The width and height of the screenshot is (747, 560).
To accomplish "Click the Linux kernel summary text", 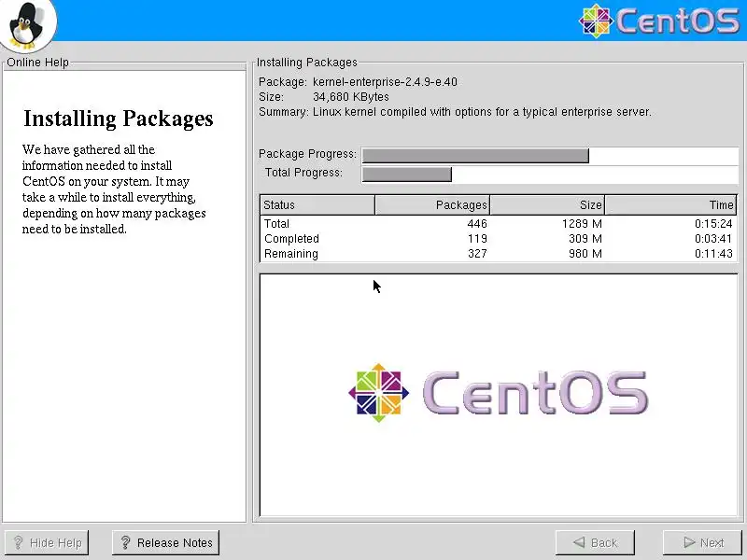I will coord(482,112).
